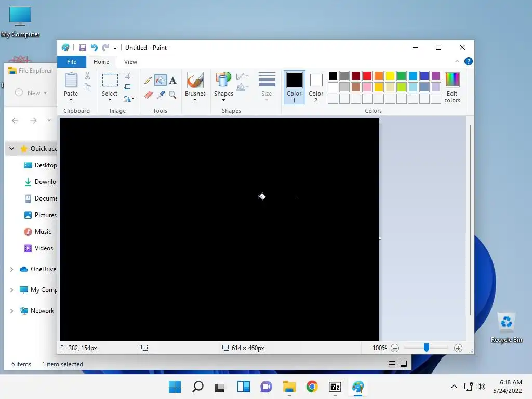The width and height of the screenshot is (532, 399).
Task: Click the Brushes icon
Action: click(x=195, y=81)
